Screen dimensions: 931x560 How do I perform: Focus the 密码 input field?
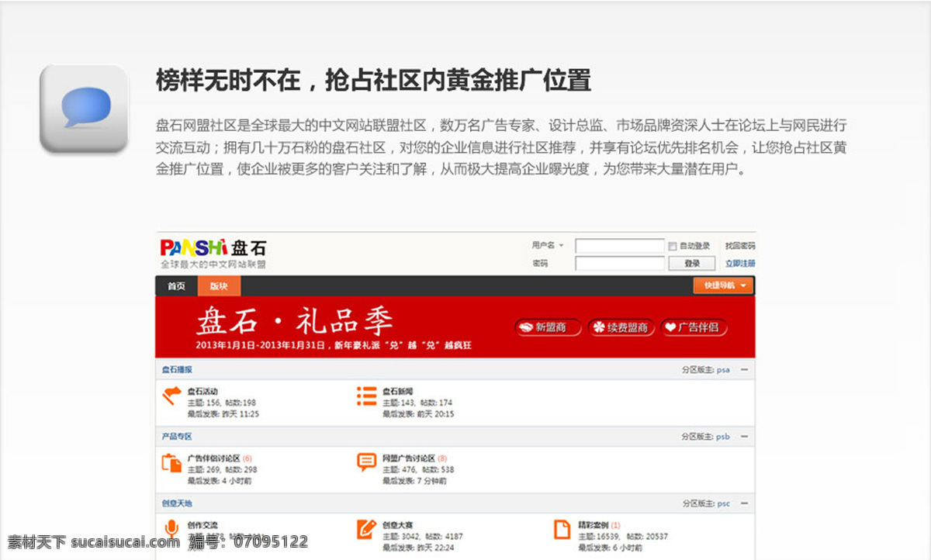coord(620,264)
